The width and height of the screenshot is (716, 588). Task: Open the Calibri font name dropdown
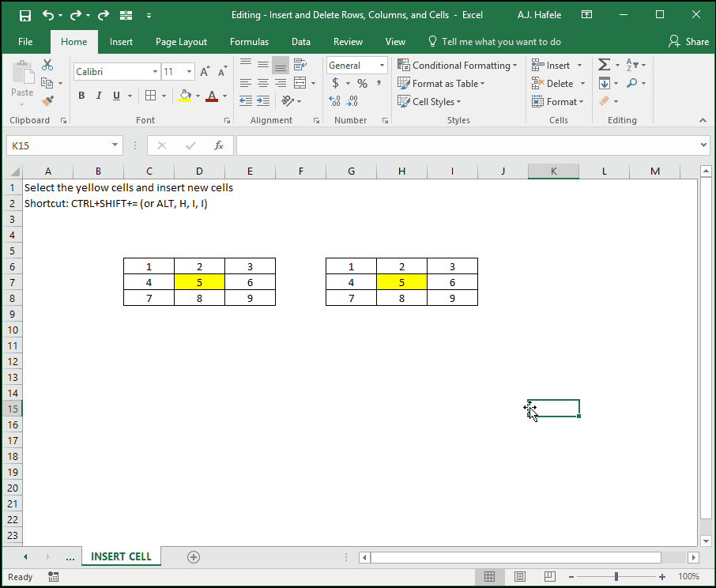(155, 72)
